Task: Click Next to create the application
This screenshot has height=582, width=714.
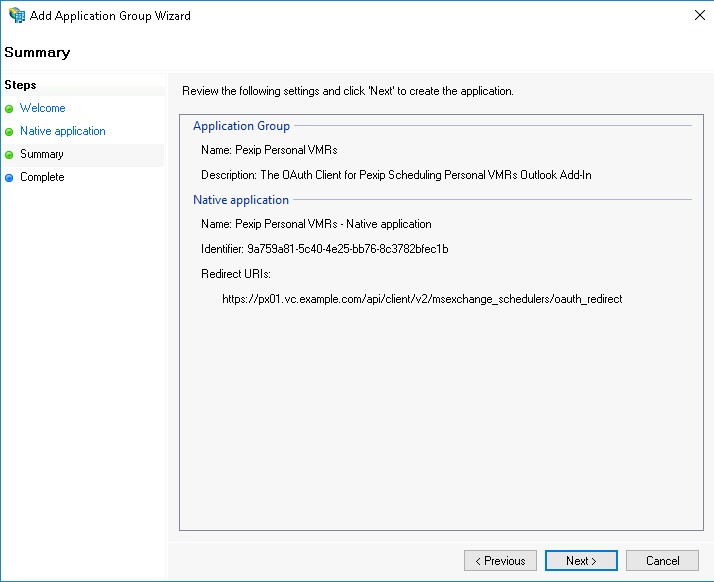Action: click(x=581, y=561)
